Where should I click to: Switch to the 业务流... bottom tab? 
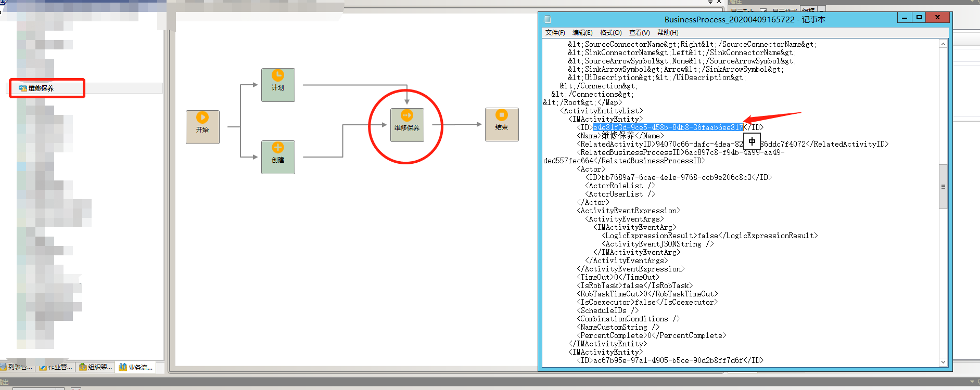(x=136, y=367)
